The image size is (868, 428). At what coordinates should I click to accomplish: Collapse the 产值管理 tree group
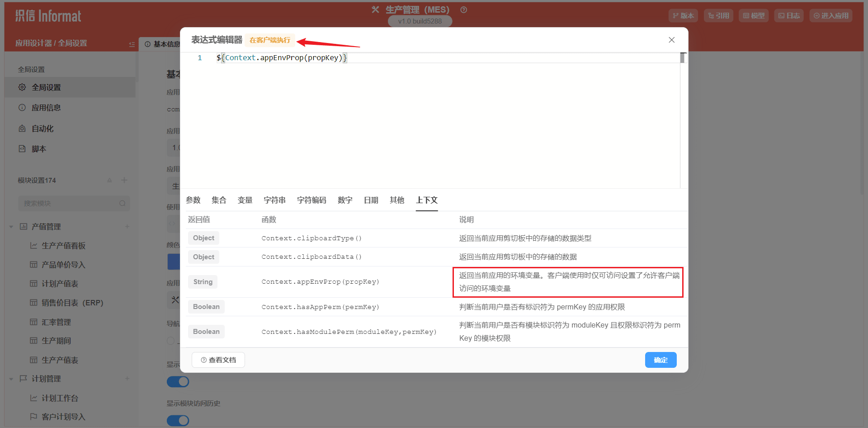point(11,227)
